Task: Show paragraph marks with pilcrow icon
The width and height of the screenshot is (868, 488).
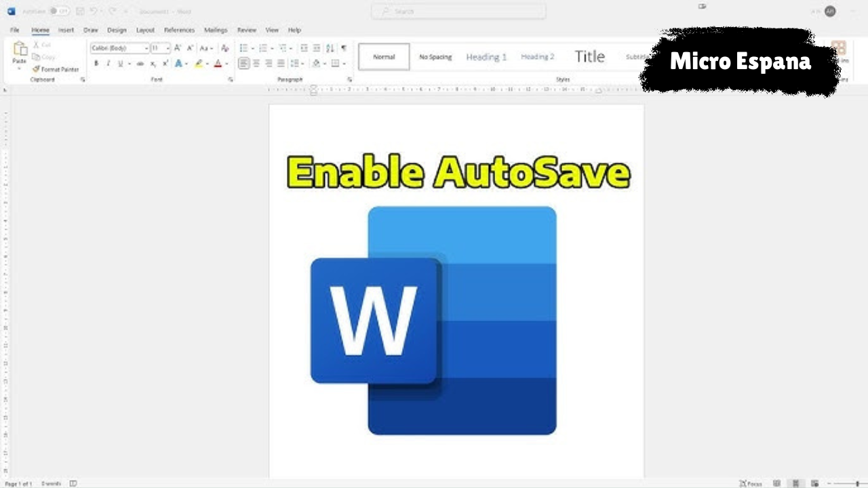Action: tap(344, 48)
